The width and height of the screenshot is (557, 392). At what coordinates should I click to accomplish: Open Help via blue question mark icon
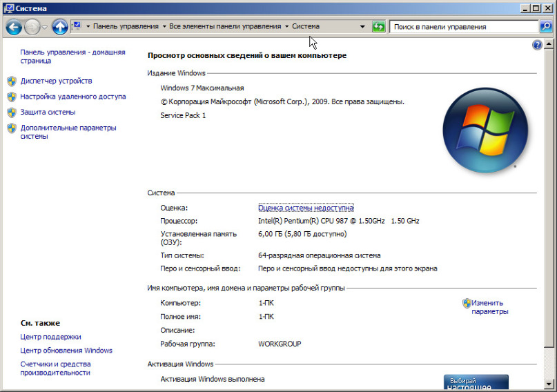pyautogui.click(x=538, y=45)
